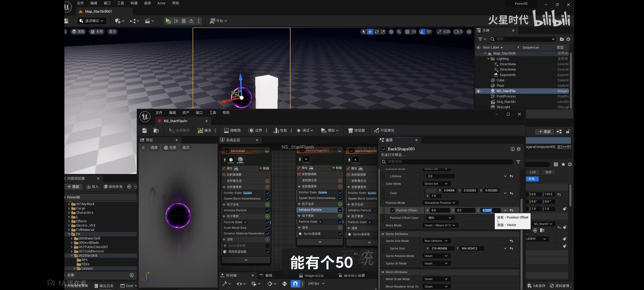Select the translate gizmo tool
The height and width of the screenshot is (290, 644).
[x=370, y=32]
